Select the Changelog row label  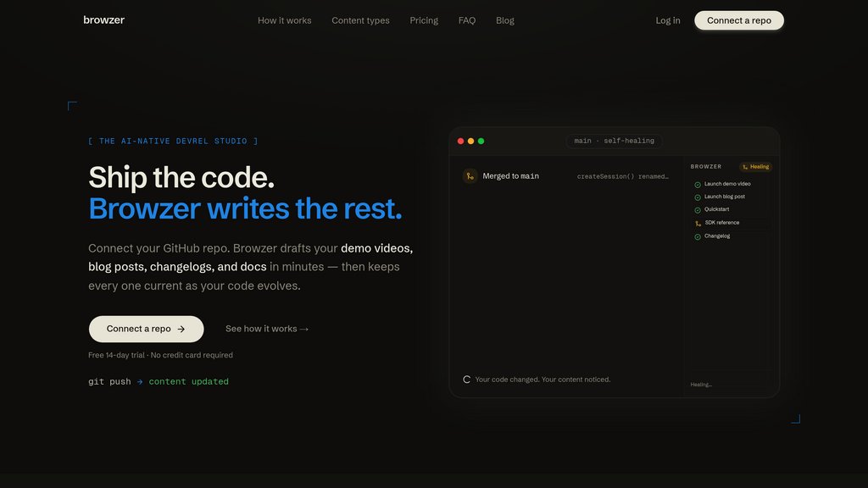point(717,236)
